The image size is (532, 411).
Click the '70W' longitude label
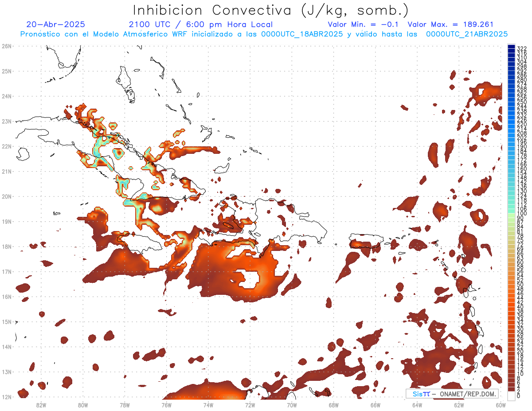click(292, 405)
